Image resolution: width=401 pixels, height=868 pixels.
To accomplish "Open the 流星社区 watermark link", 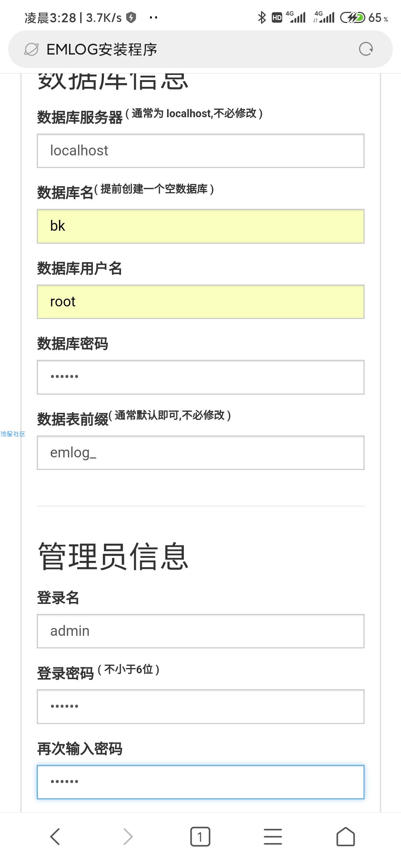I will [x=13, y=434].
